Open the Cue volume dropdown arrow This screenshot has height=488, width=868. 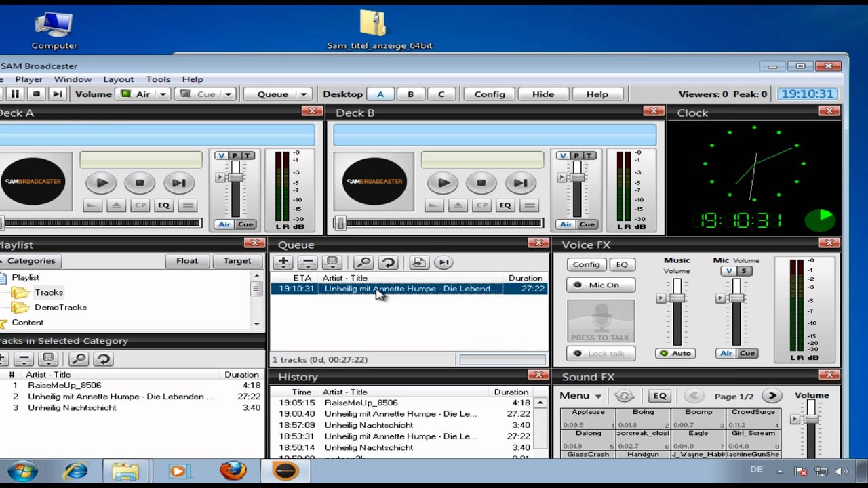coord(229,94)
